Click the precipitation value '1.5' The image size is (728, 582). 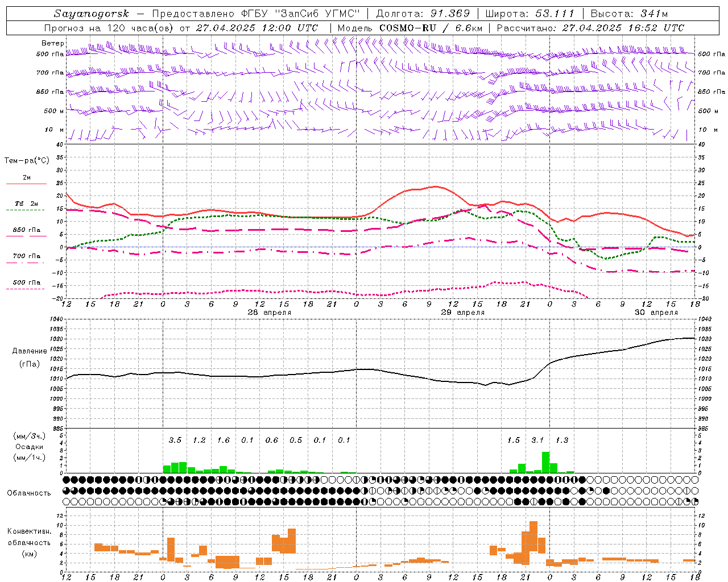point(514,440)
